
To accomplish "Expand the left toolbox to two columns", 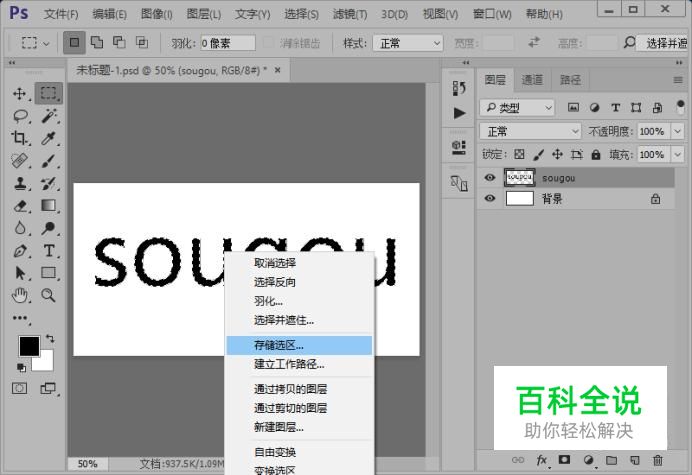I will click(12, 63).
